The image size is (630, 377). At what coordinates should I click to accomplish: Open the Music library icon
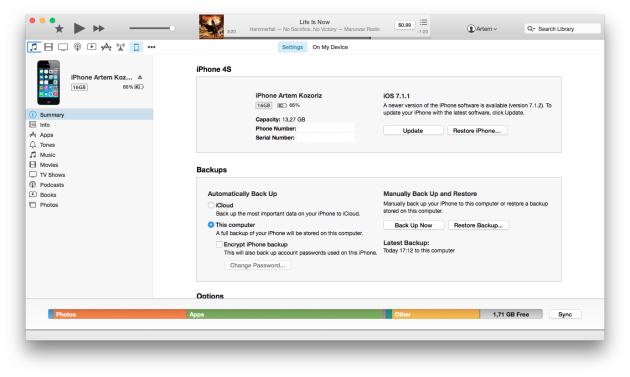[x=34, y=47]
